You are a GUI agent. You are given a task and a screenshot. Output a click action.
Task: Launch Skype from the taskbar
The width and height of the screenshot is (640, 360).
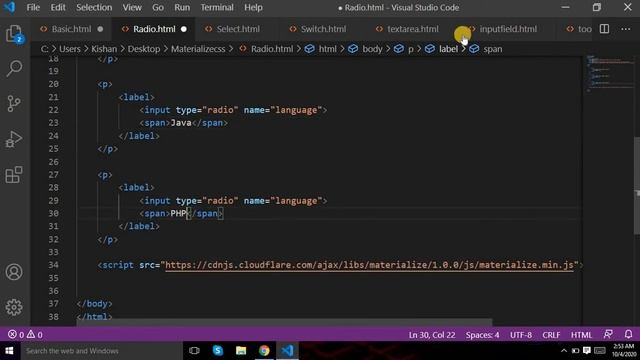coord(218,351)
